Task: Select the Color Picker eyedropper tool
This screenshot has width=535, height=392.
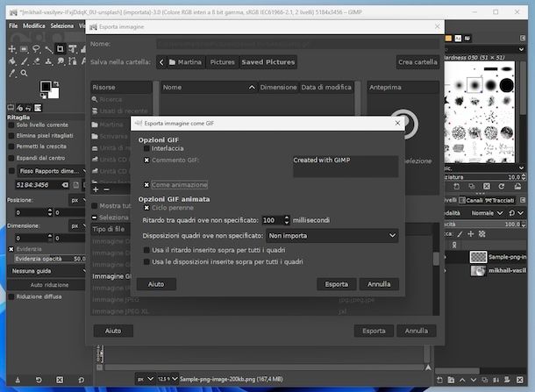Action: click(x=12, y=73)
